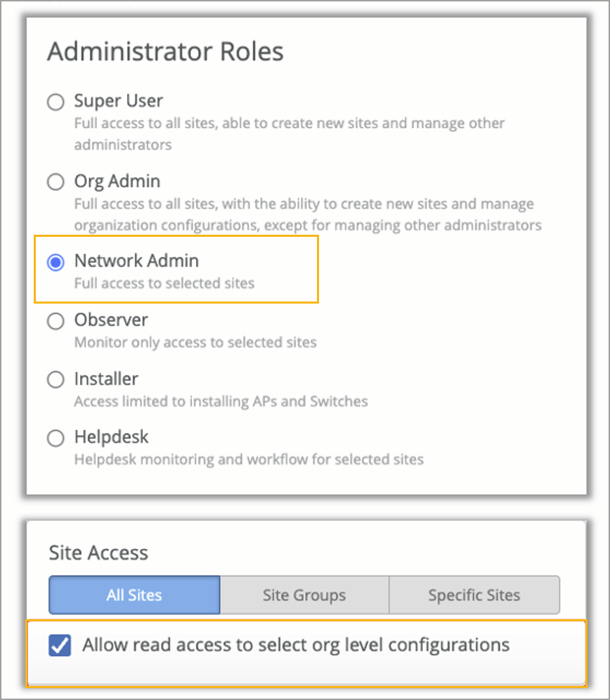Click the "Super User" label text

point(119,101)
